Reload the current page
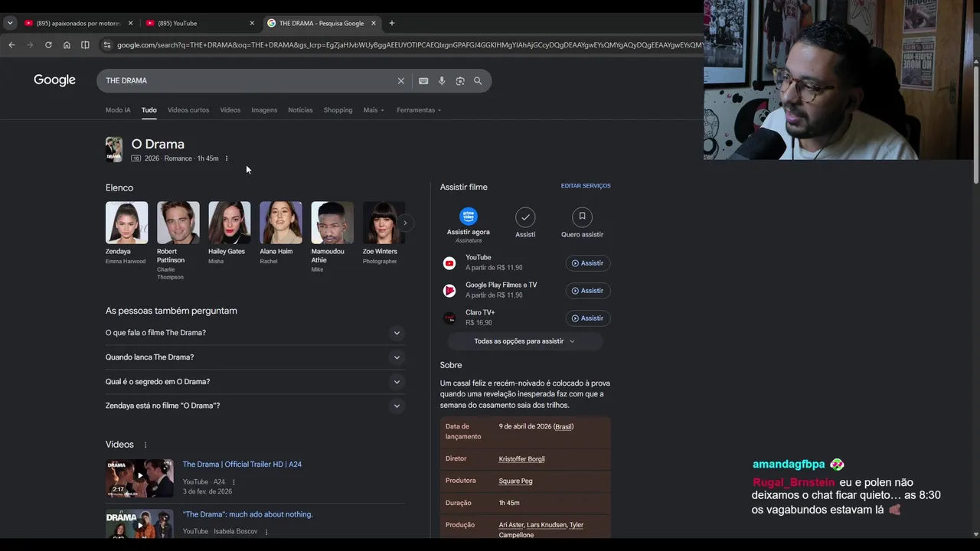The width and height of the screenshot is (980, 551). (x=48, y=45)
